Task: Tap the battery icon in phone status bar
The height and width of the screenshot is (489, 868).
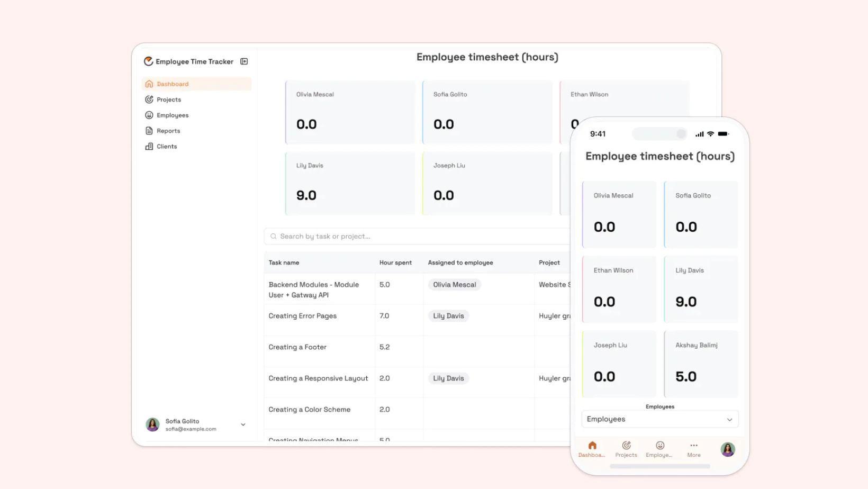Action: 724,134
